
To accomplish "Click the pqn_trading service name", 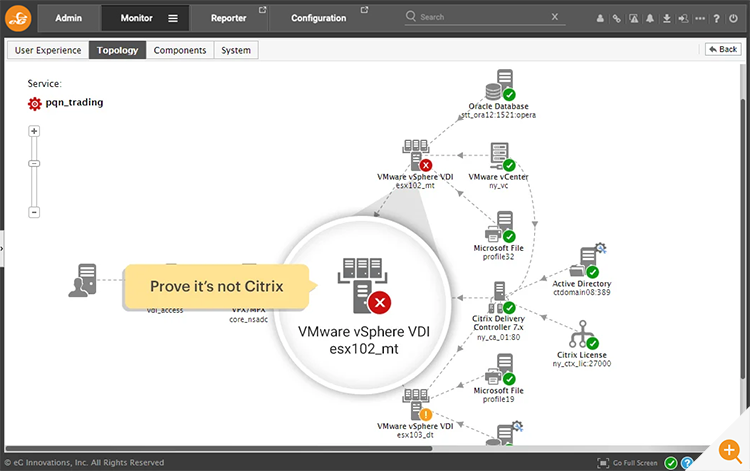I will pyautogui.click(x=74, y=102).
